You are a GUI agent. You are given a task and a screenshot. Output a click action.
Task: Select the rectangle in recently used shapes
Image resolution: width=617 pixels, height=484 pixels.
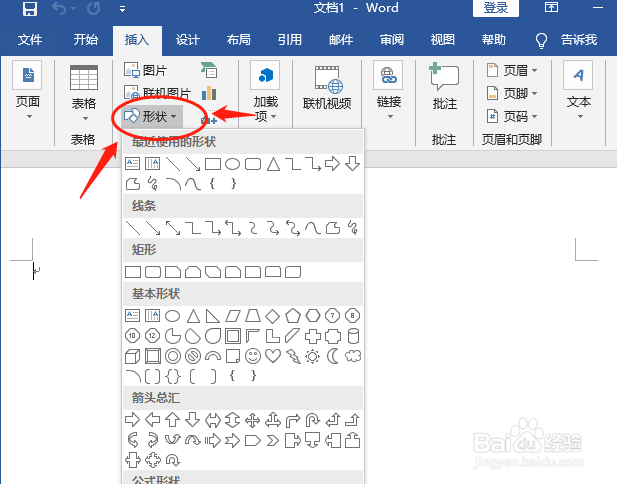pos(213,164)
